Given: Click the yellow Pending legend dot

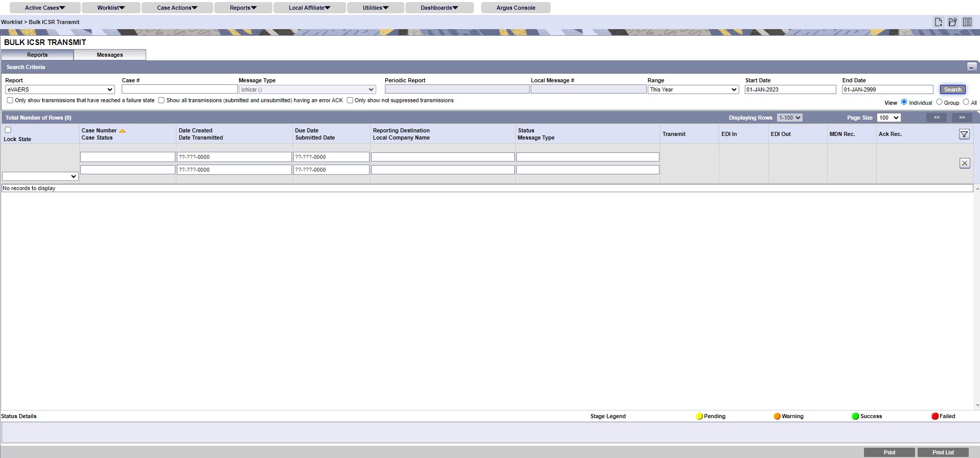Looking at the screenshot, I should point(699,416).
